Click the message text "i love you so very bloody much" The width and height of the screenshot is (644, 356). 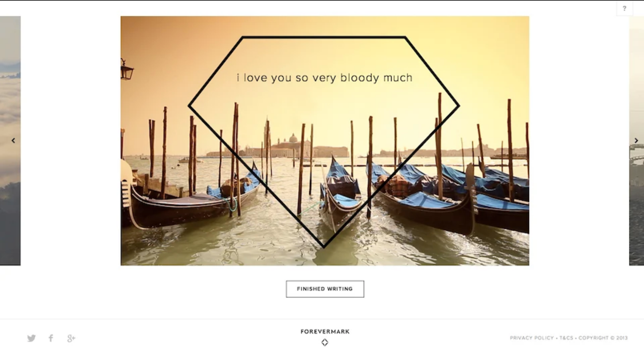pos(324,78)
